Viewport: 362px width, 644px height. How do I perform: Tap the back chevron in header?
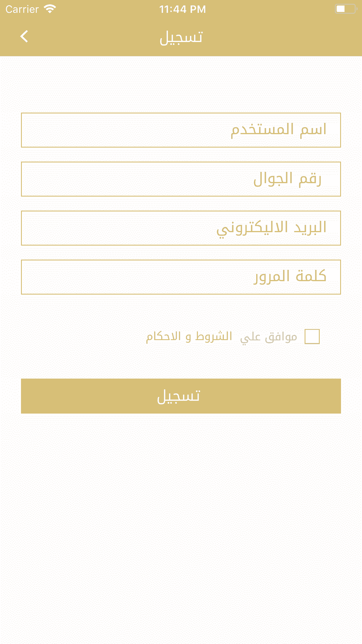24,36
